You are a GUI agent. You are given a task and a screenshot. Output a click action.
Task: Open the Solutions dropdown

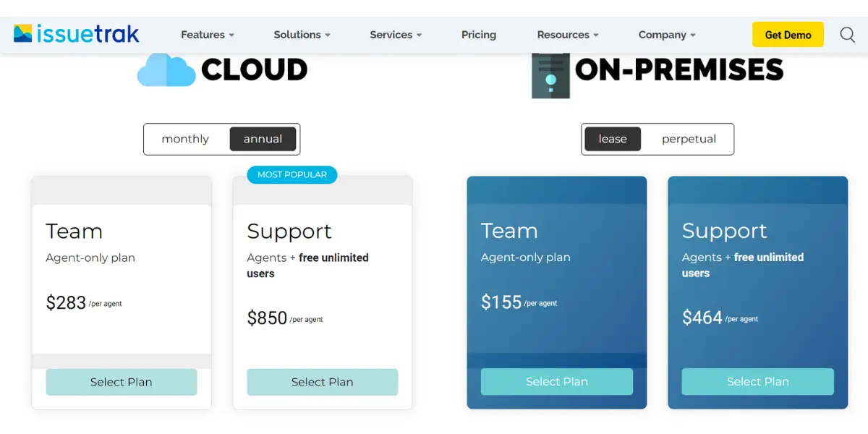[302, 35]
